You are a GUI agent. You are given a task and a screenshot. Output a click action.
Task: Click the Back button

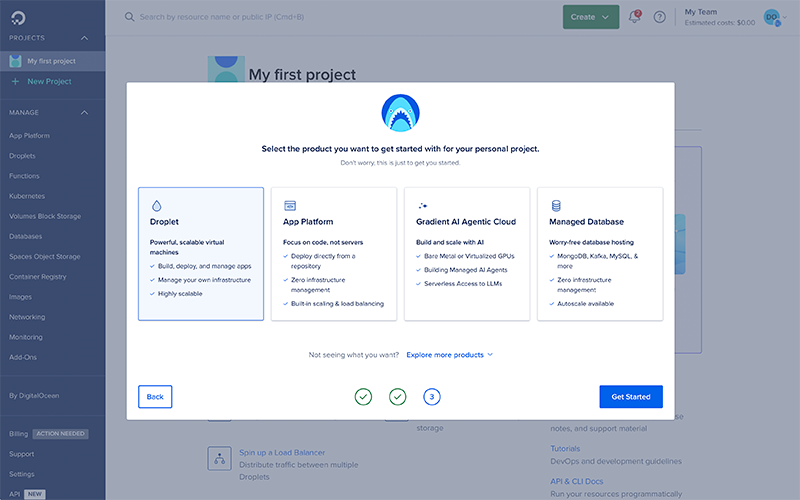coord(155,397)
